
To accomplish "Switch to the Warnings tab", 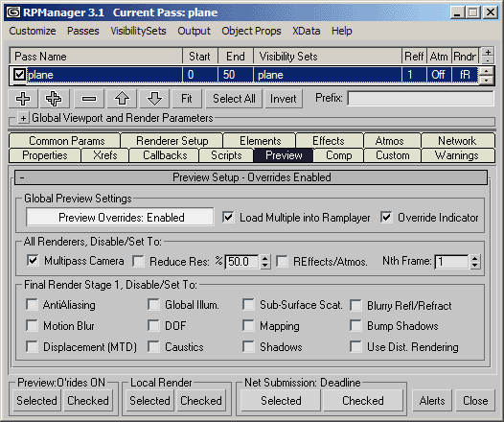I will [x=457, y=155].
